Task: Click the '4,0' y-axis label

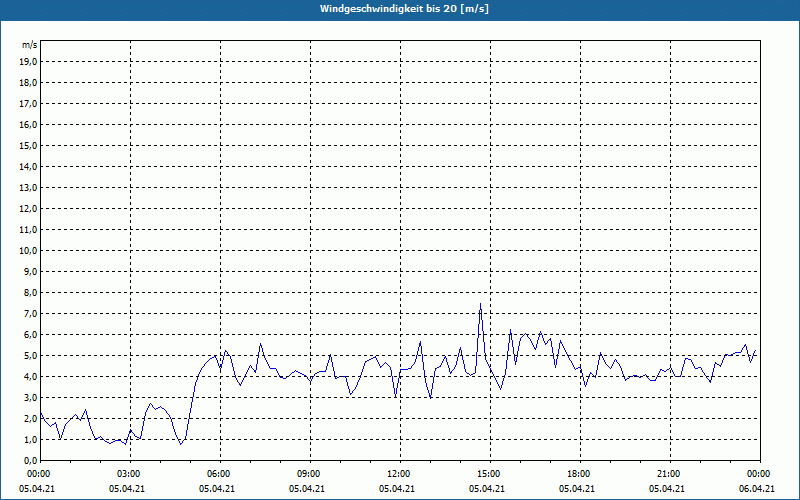Action: pos(30,377)
